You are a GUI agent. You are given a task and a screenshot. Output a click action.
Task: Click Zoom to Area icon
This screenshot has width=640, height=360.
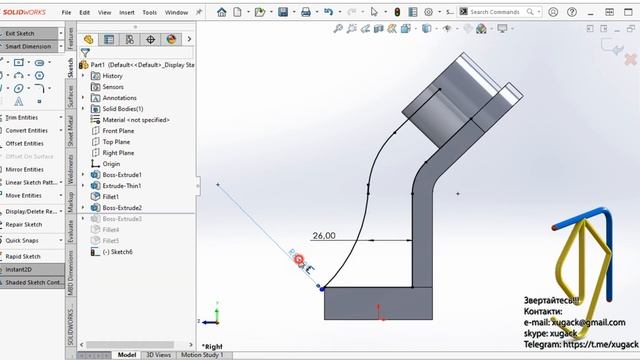pyautogui.click(x=351, y=29)
